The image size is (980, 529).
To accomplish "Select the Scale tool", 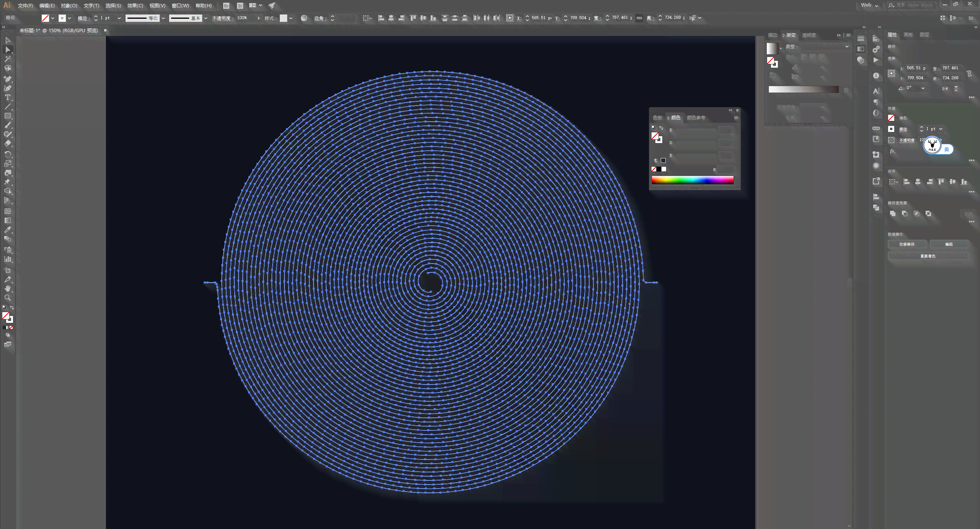I will pos(8,163).
